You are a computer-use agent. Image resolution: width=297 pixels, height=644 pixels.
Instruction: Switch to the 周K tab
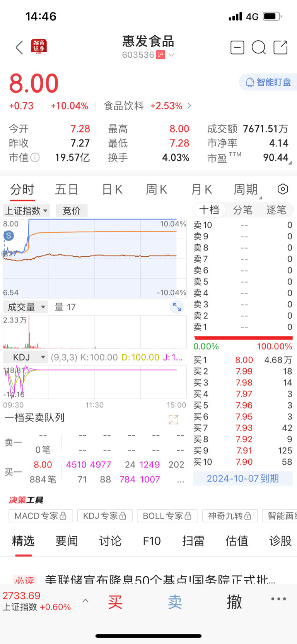tap(156, 189)
